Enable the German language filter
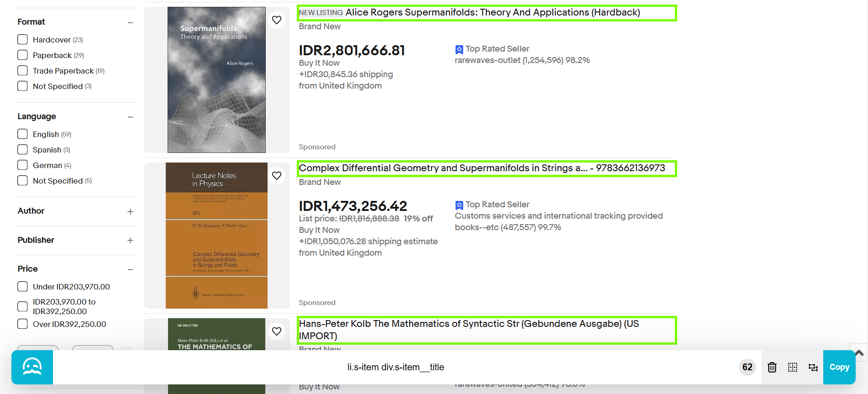This screenshot has height=394, width=868. point(22,165)
